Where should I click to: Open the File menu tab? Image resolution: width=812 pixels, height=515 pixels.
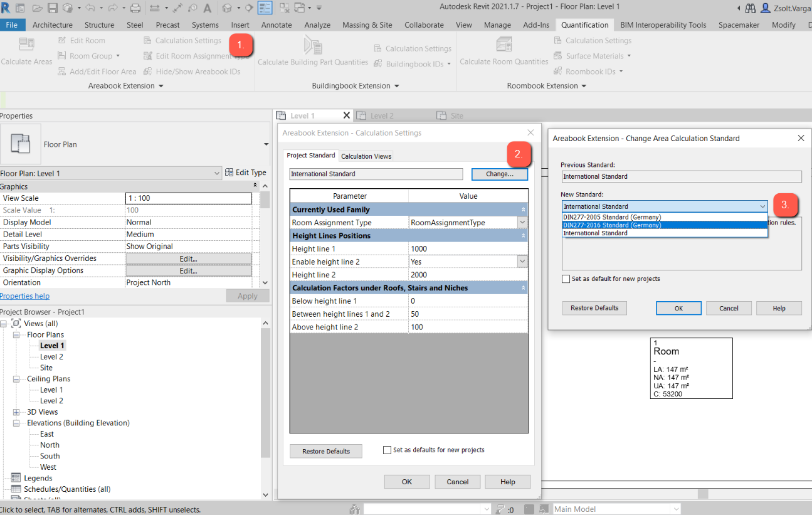pos(13,25)
